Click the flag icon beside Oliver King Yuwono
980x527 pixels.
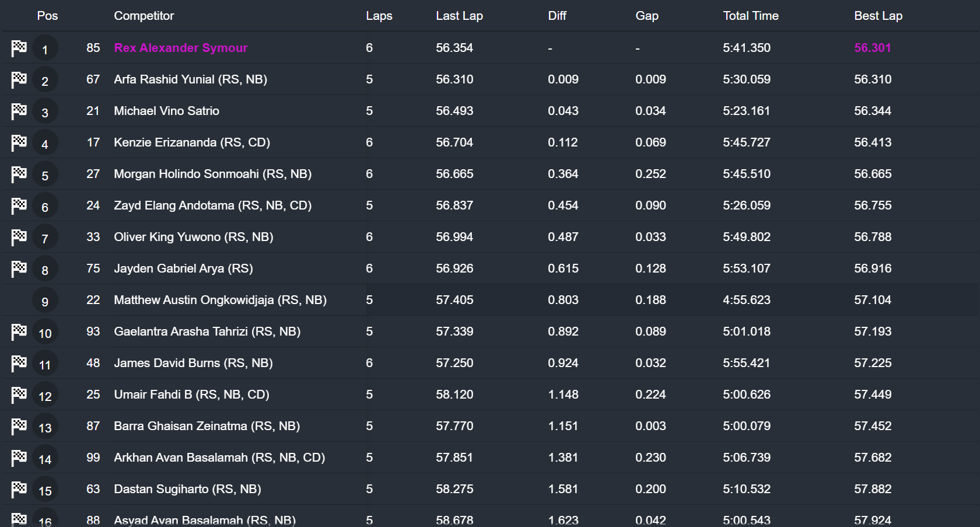(19, 237)
